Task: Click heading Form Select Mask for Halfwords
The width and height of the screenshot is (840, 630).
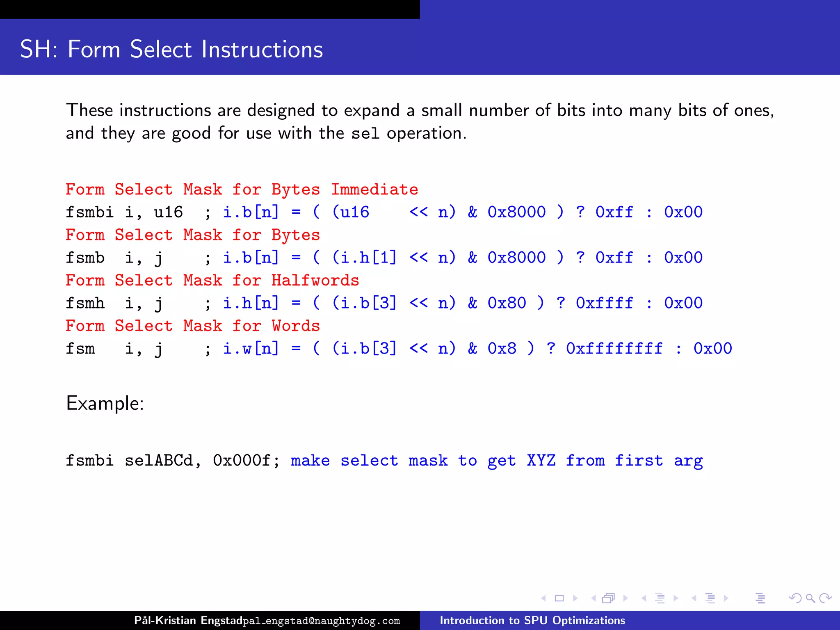Action: click(x=212, y=281)
